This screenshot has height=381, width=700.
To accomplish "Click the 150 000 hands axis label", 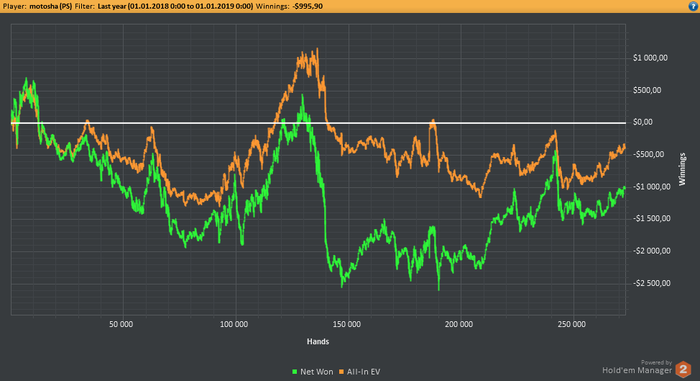I will pyautogui.click(x=347, y=324).
